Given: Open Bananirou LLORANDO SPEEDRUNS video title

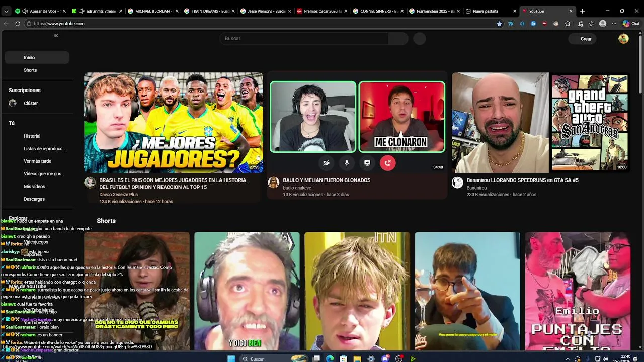Looking at the screenshot, I should (522, 180).
